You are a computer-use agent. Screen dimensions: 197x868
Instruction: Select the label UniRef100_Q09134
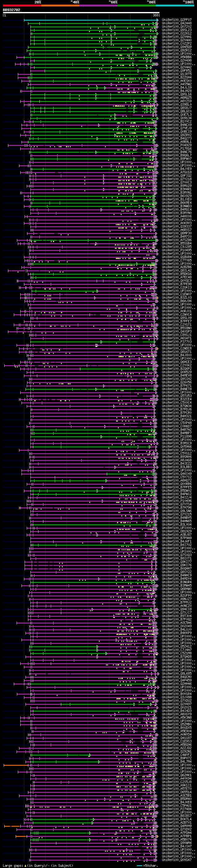click(x=176, y=118)
